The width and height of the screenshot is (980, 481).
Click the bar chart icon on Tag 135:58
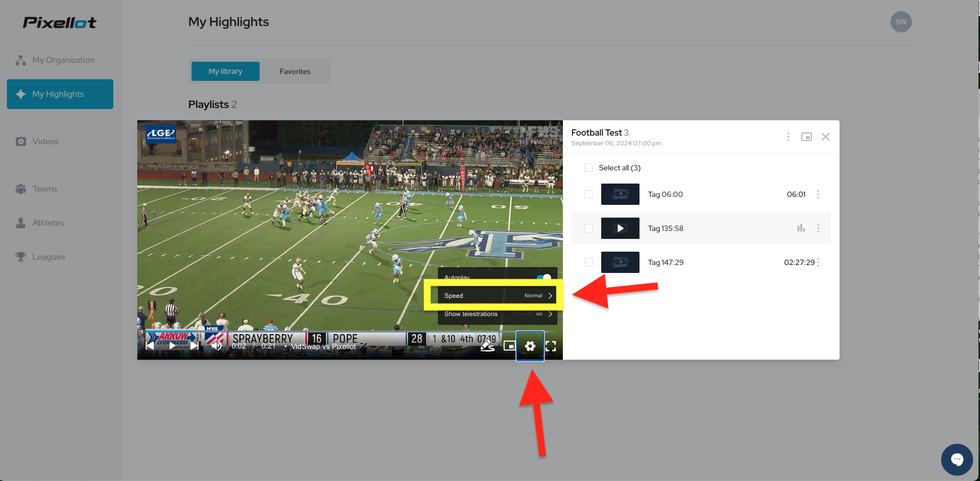[801, 228]
